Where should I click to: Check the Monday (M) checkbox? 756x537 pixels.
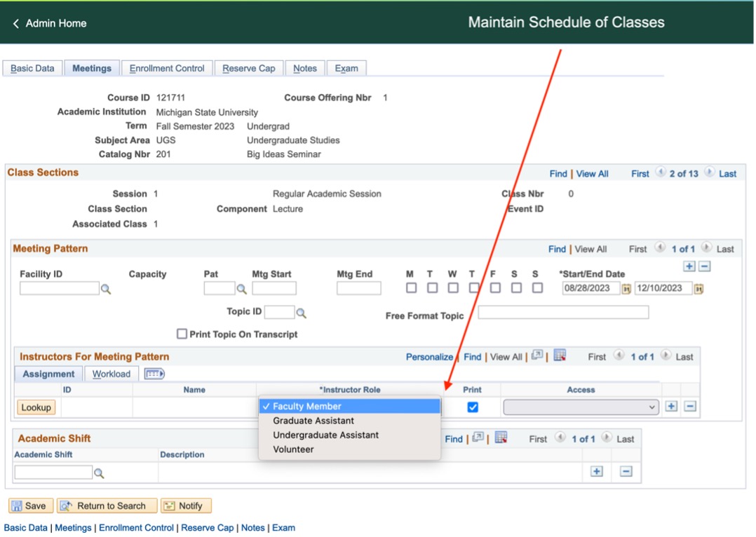[411, 288]
